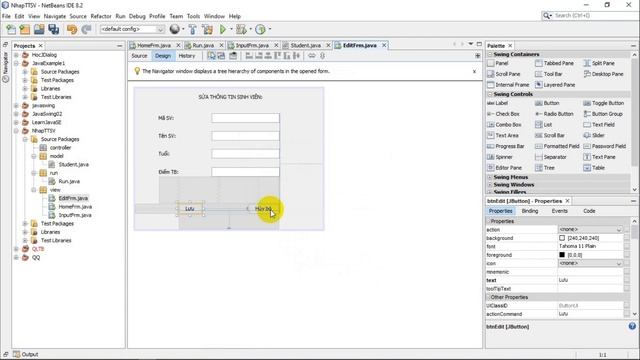Viewport: 640px width, 360px height.
Task: Click the globe browser icon in toolbar
Action: (x=175, y=29)
